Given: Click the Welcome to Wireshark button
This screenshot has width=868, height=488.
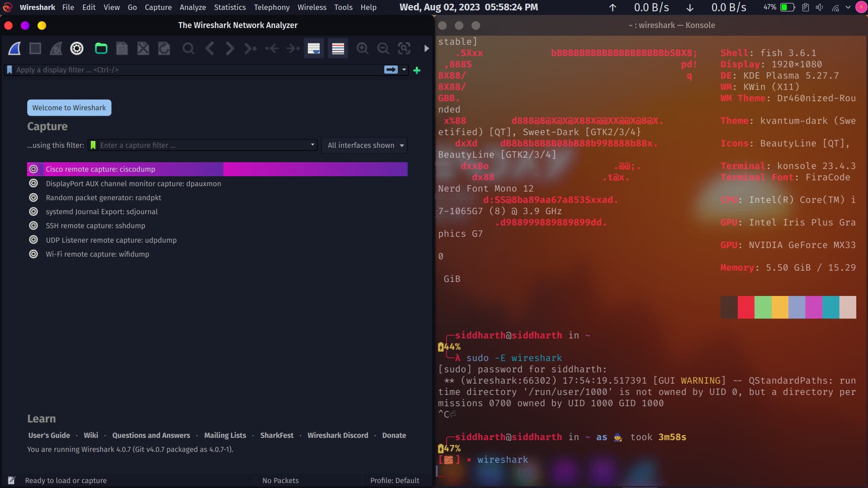Looking at the screenshot, I should (x=69, y=108).
